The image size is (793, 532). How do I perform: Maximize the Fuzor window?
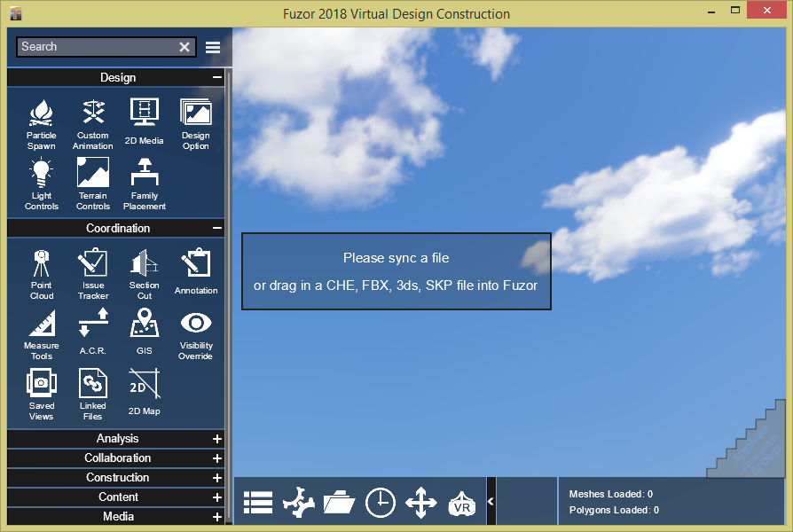(735, 10)
